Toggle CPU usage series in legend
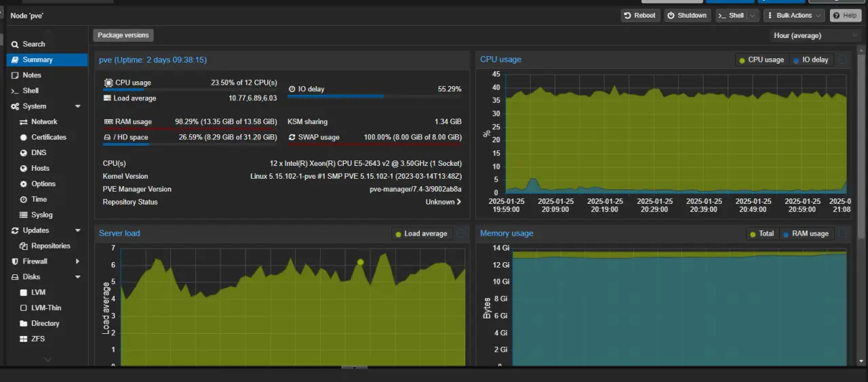 tap(762, 60)
